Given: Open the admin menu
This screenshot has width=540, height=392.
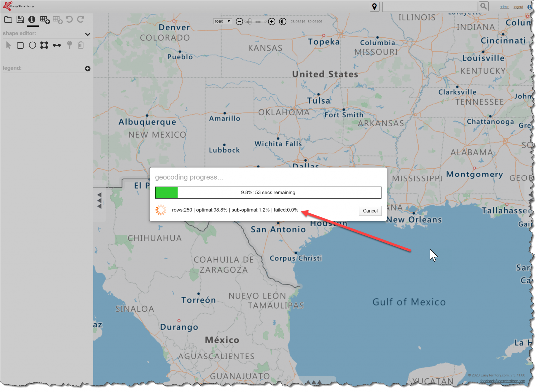Looking at the screenshot, I should coord(504,7).
